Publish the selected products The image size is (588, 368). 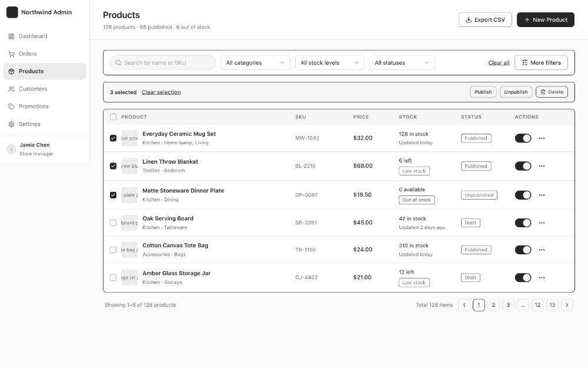pos(483,92)
